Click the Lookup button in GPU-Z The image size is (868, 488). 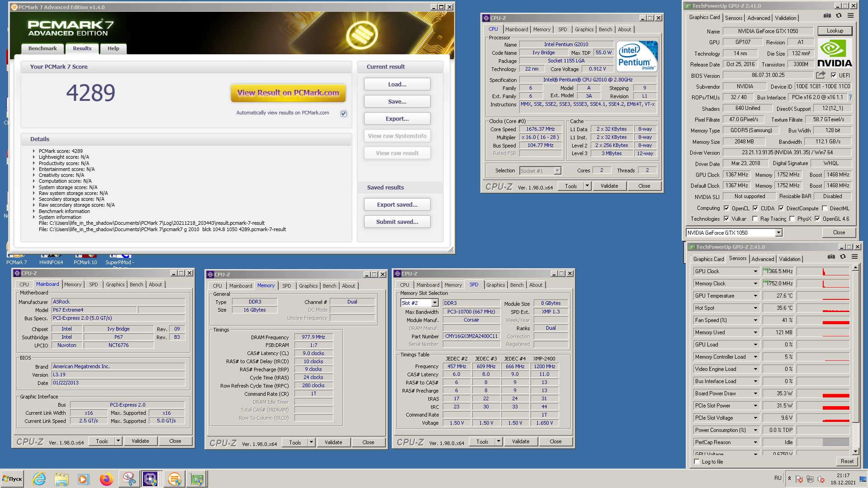coord(835,31)
